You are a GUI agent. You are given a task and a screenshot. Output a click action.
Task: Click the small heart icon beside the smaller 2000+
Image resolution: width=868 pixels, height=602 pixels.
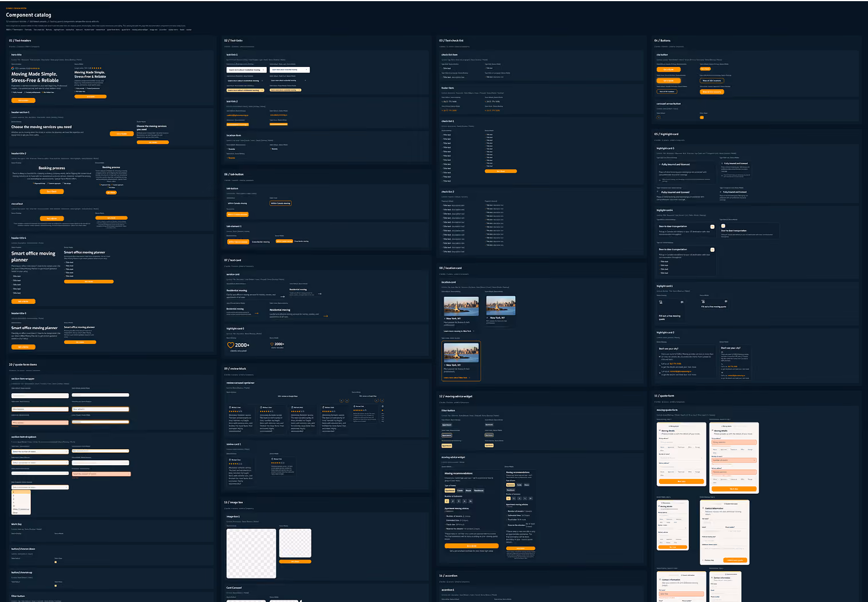(x=272, y=344)
